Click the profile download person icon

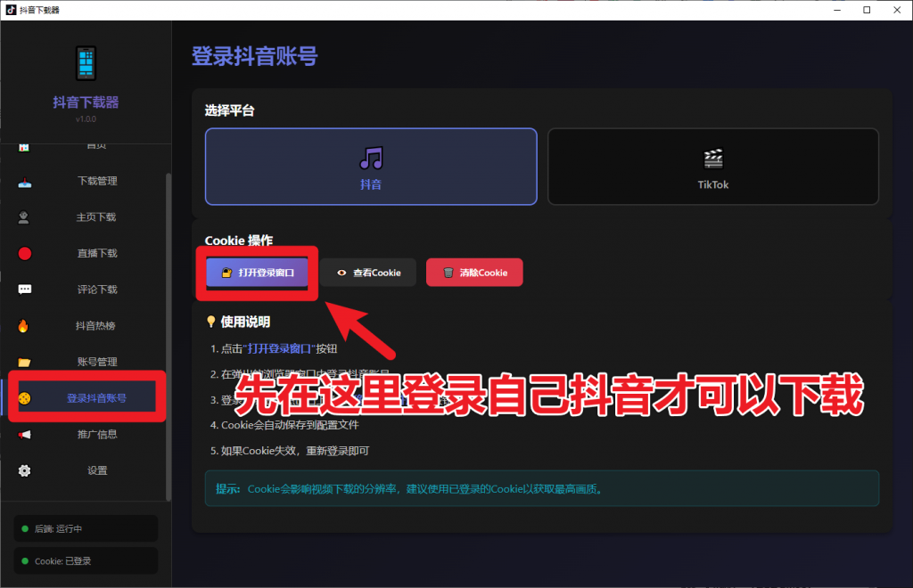coord(24,217)
